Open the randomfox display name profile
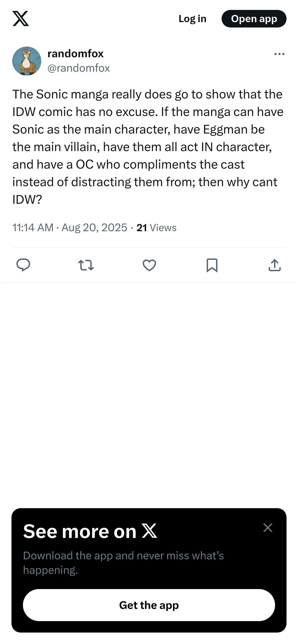298x644 pixels. point(76,54)
